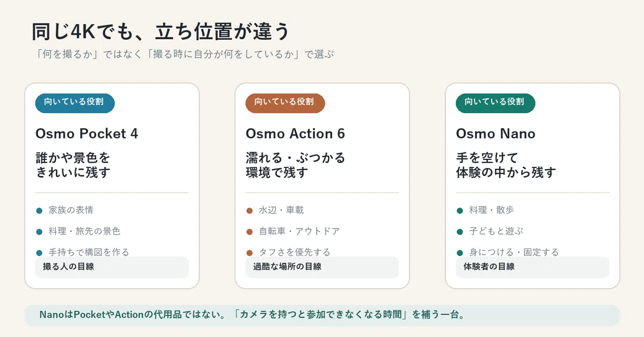Click the 体験者の目線 footer box

(x=533, y=267)
